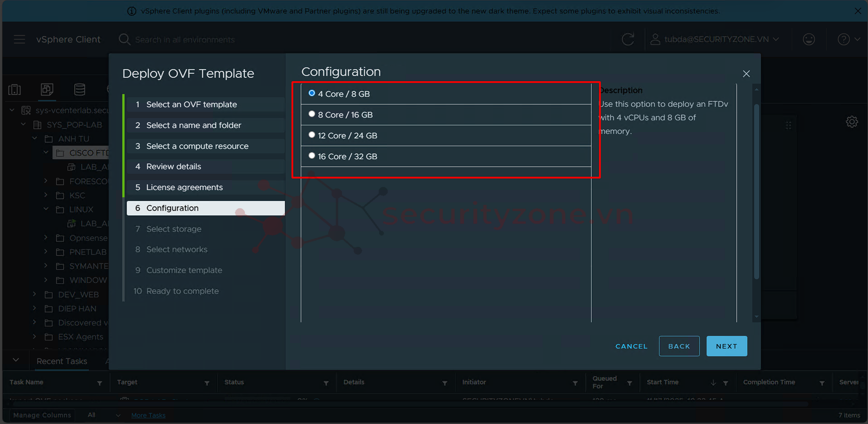Screen dimensions: 868x424
Task: Select the VMs and Templates inventory icon
Action: pyautogui.click(x=47, y=90)
